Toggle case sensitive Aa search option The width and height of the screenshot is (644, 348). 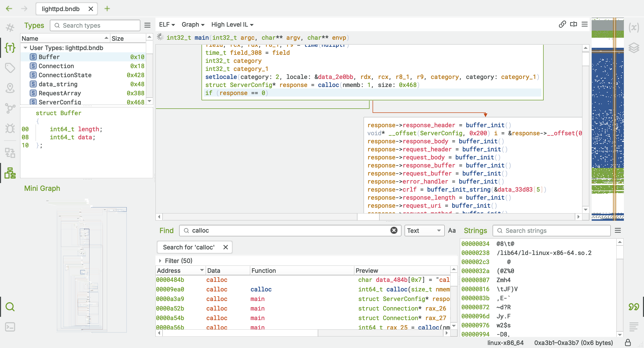tap(452, 231)
